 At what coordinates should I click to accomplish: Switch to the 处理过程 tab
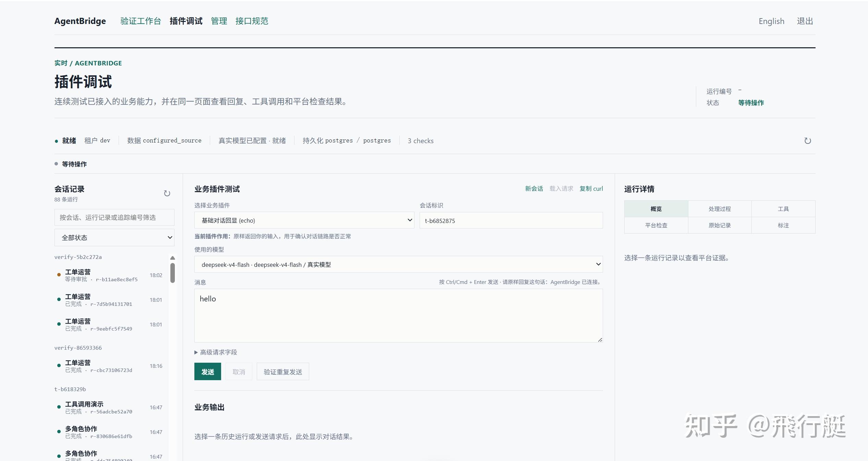point(720,209)
